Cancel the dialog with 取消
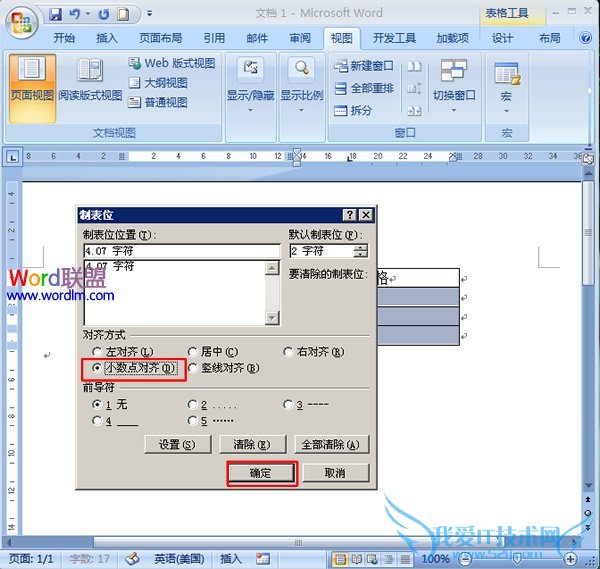 (336, 473)
